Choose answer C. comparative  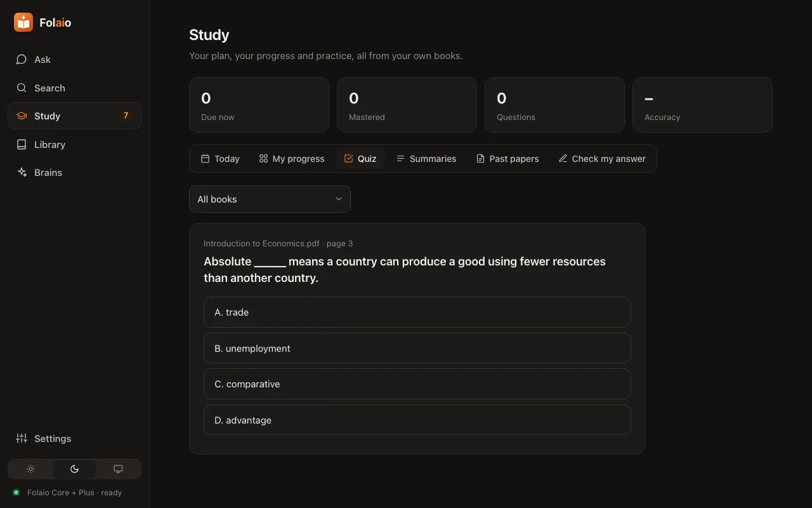click(417, 384)
